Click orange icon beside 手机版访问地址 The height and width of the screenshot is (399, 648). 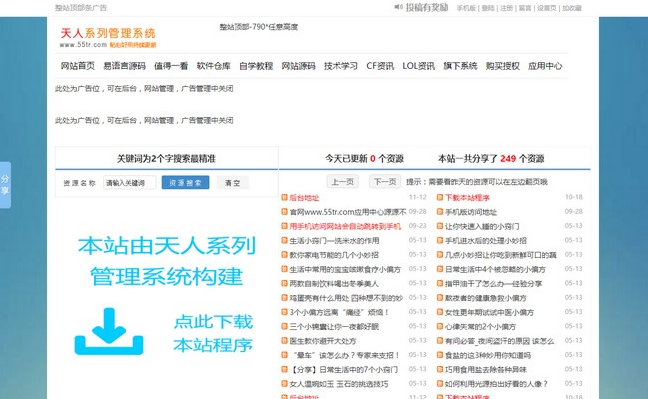click(x=440, y=212)
